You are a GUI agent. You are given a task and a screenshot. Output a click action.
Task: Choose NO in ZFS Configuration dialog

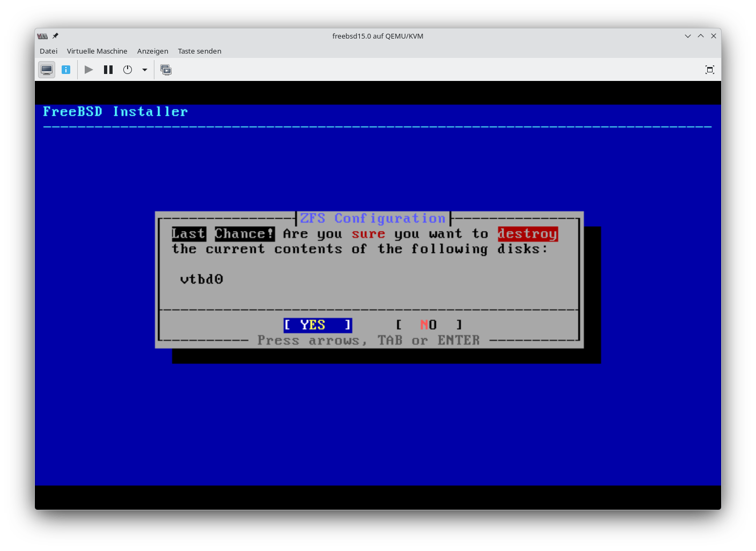(x=429, y=325)
